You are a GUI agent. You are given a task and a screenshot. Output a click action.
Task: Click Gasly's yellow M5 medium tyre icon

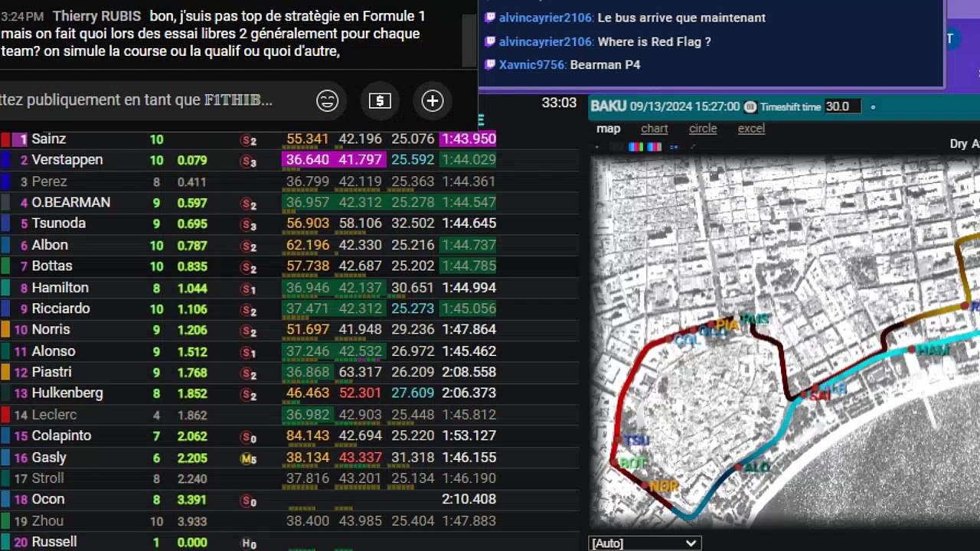[249, 458]
